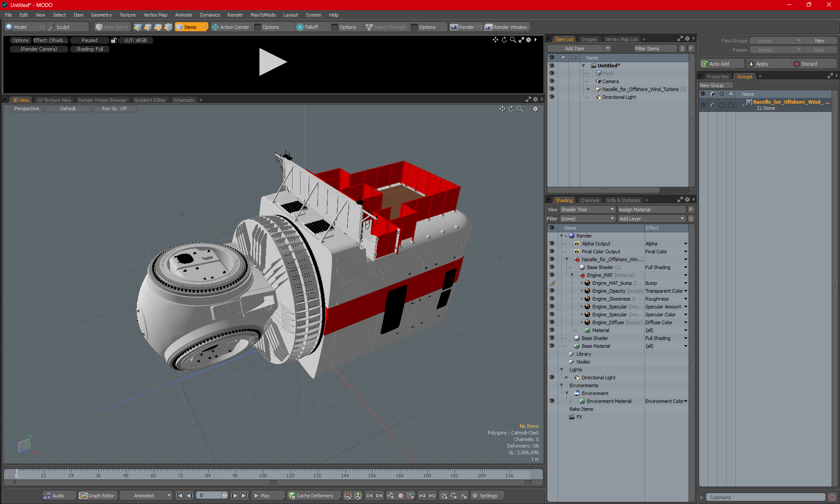Image resolution: width=840 pixels, height=504 pixels.
Task: Open timeline Settings gear
Action: click(475, 496)
